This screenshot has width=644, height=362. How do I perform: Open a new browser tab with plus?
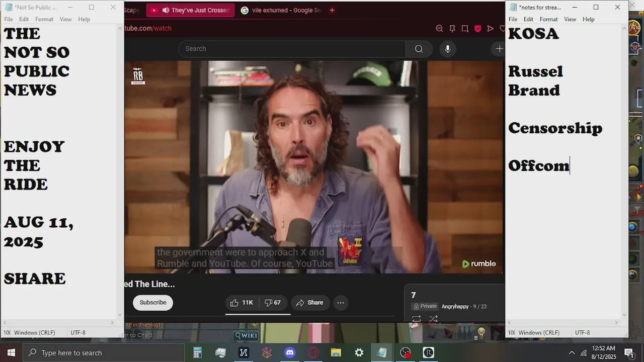[x=332, y=10]
